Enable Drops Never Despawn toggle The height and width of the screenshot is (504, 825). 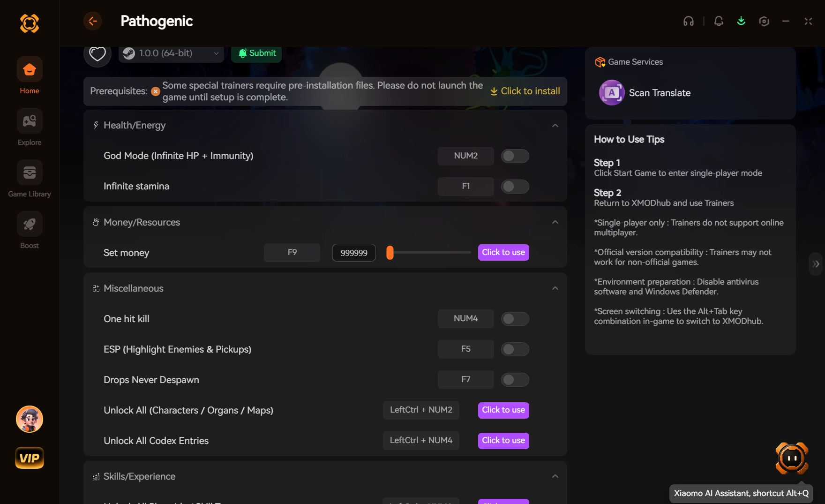(515, 380)
